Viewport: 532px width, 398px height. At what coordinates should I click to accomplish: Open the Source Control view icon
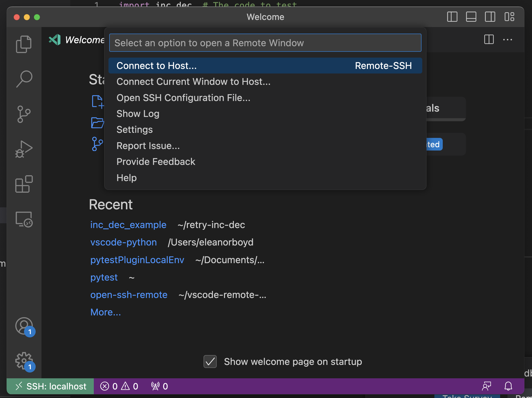point(24,114)
